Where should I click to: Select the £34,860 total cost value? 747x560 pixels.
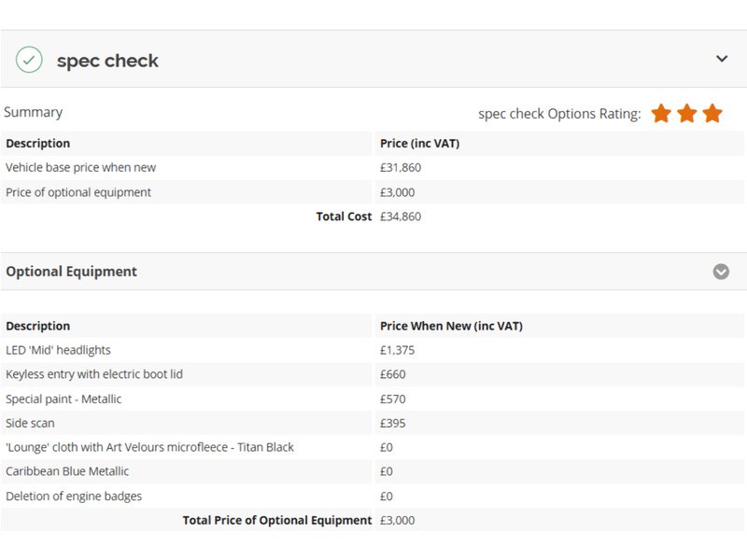(x=401, y=217)
